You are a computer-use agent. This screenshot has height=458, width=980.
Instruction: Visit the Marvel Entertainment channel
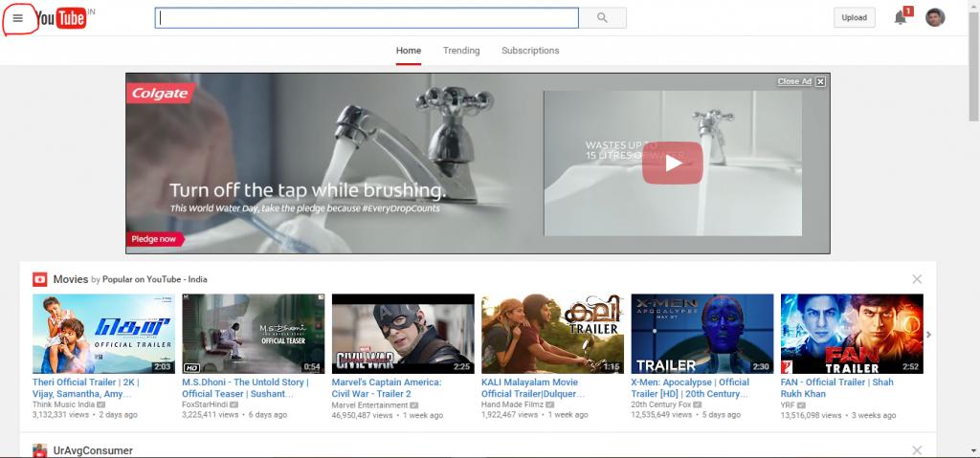click(370, 404)
